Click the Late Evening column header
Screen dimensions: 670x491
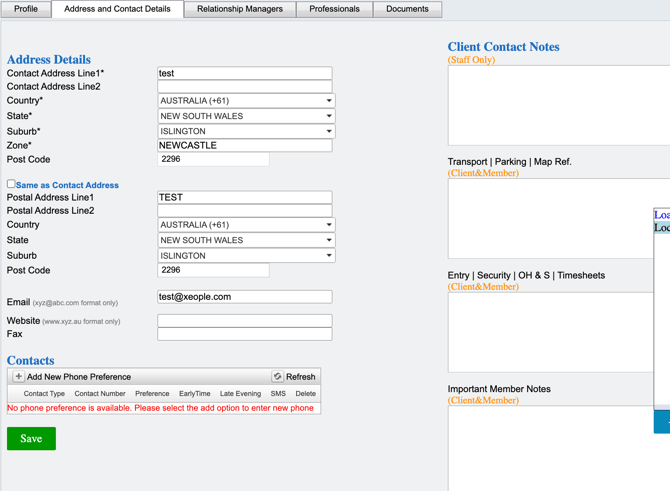240,394
